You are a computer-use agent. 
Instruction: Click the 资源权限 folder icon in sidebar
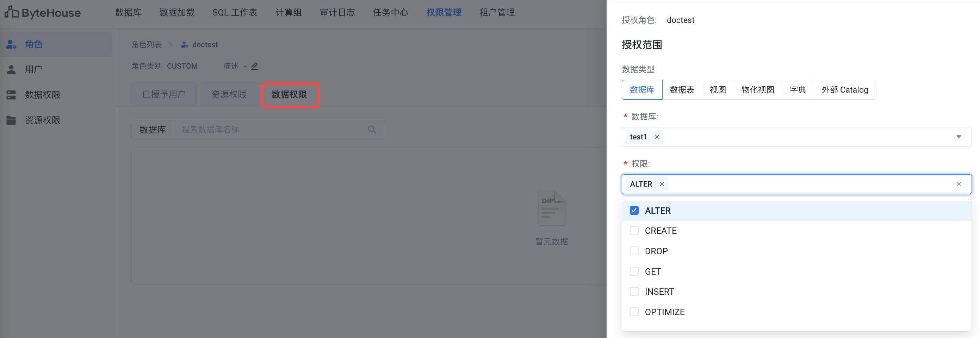(11, 120)
